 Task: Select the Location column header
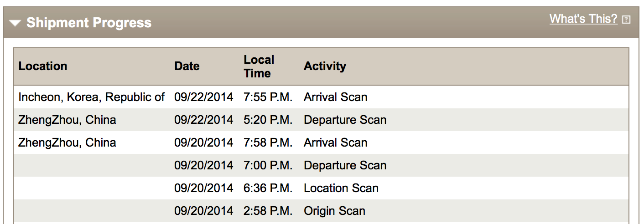pyautogui.click(x=42, y=66)
